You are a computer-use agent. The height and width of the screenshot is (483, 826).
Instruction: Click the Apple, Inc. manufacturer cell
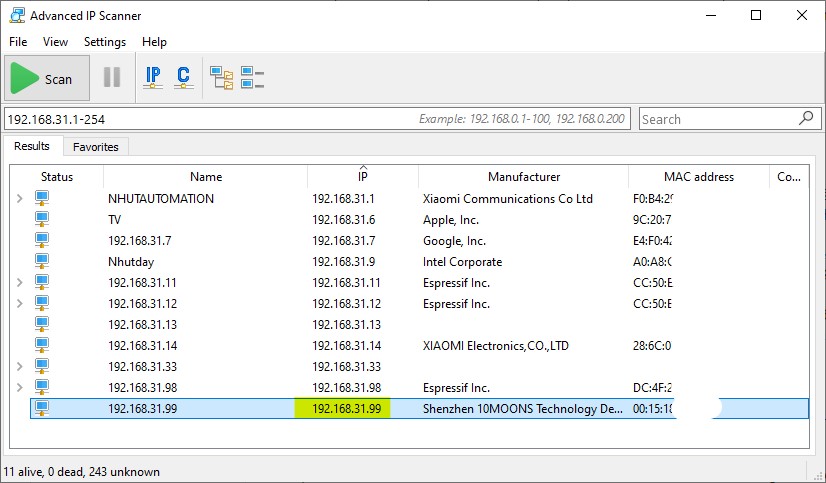[x=450, y=220]
